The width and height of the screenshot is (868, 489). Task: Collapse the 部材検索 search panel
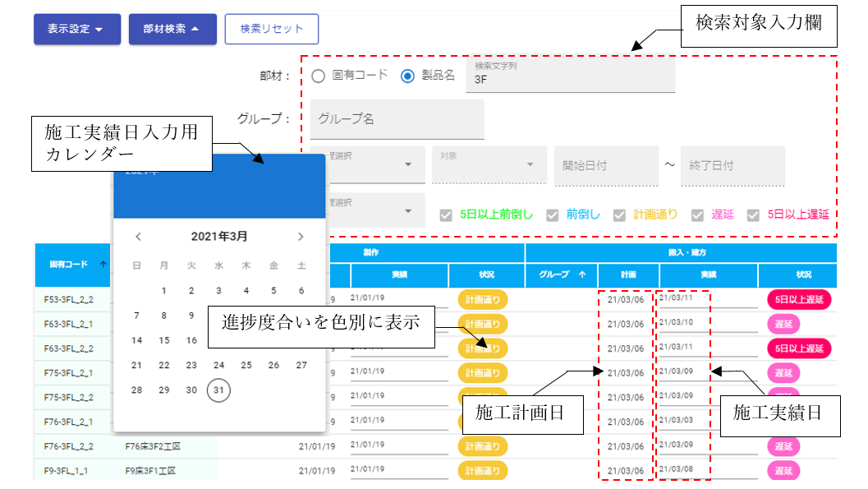[x=172, y=28]
